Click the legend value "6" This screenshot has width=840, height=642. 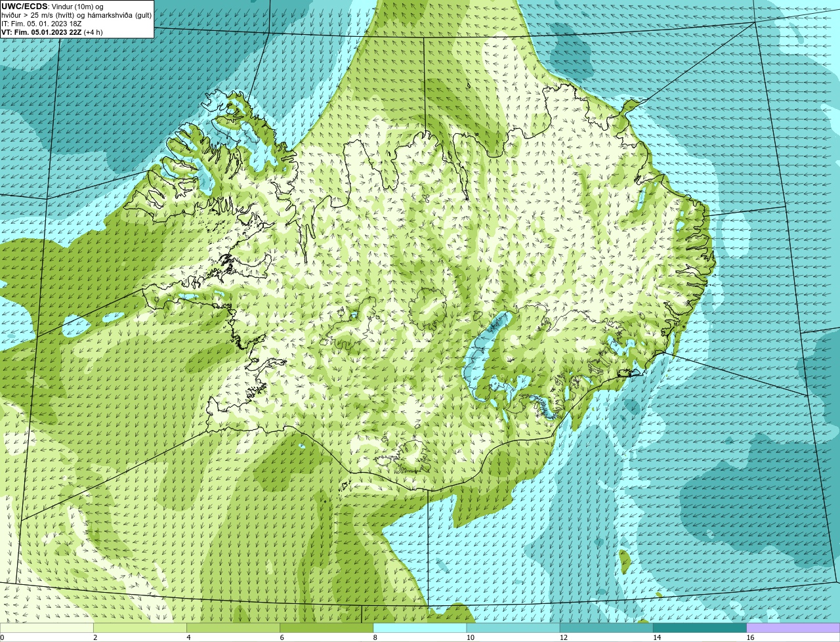click(x=282, y=637)
